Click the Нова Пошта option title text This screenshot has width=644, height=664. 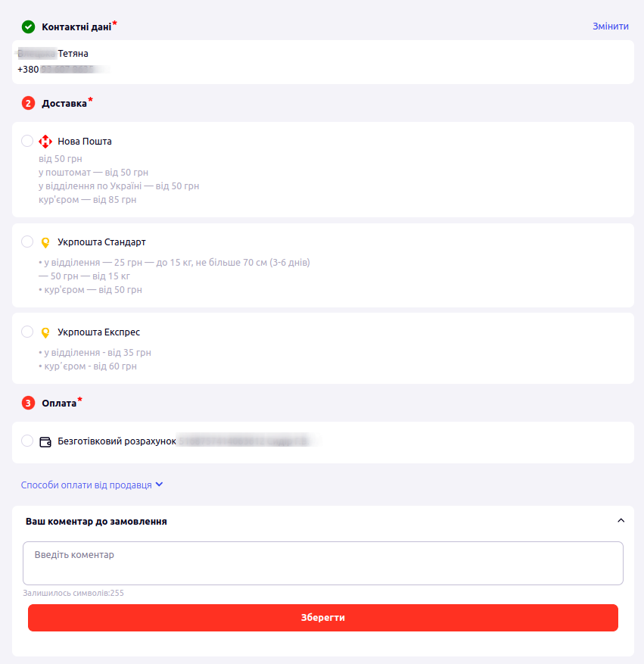pyautogui.click(x=85, y=142)
